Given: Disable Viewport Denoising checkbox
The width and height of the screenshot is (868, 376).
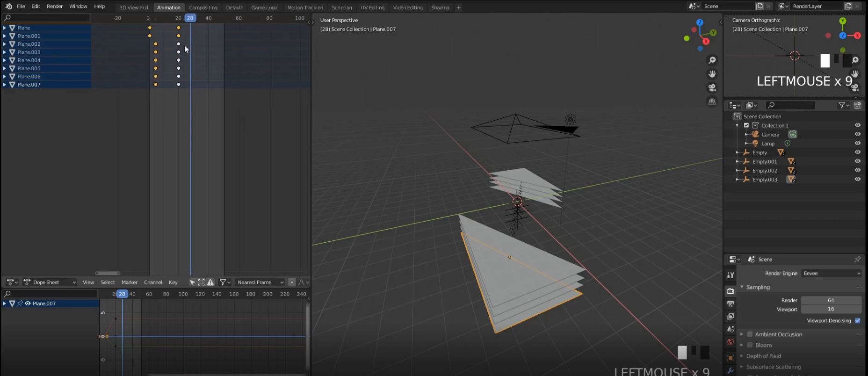Looking at the screenshot, I should (x=857, y=321).
